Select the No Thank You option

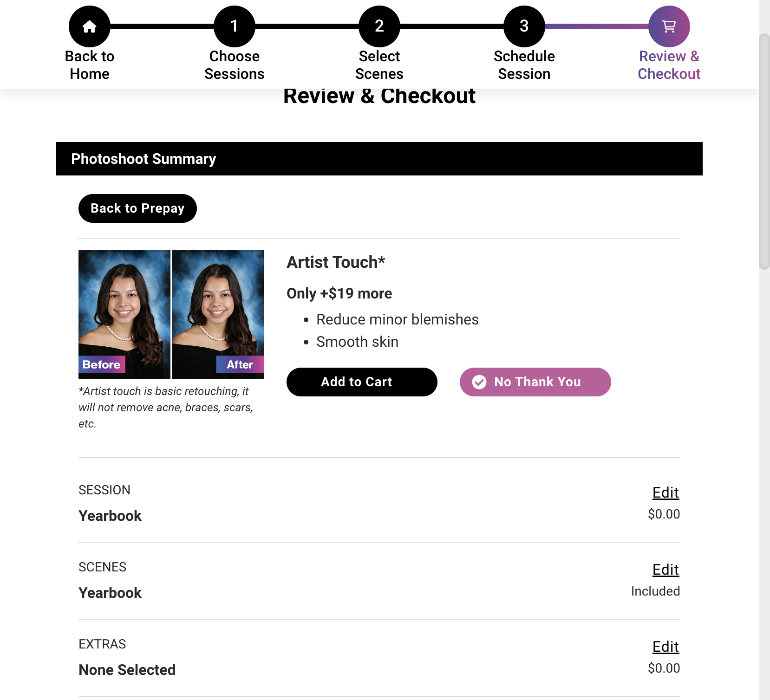click(x=535, y=382)
